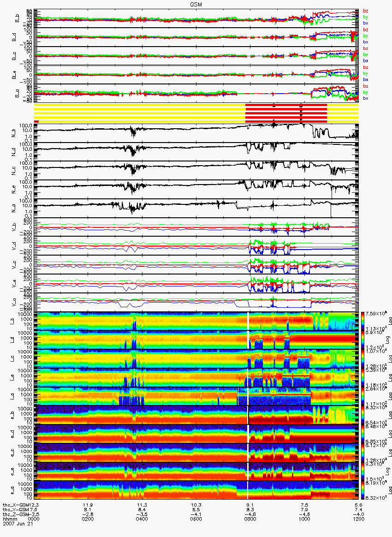Screen dimensions: 392x537
Task: Click the -3.5 Z-GSM position value
Action: click(142, 514)
